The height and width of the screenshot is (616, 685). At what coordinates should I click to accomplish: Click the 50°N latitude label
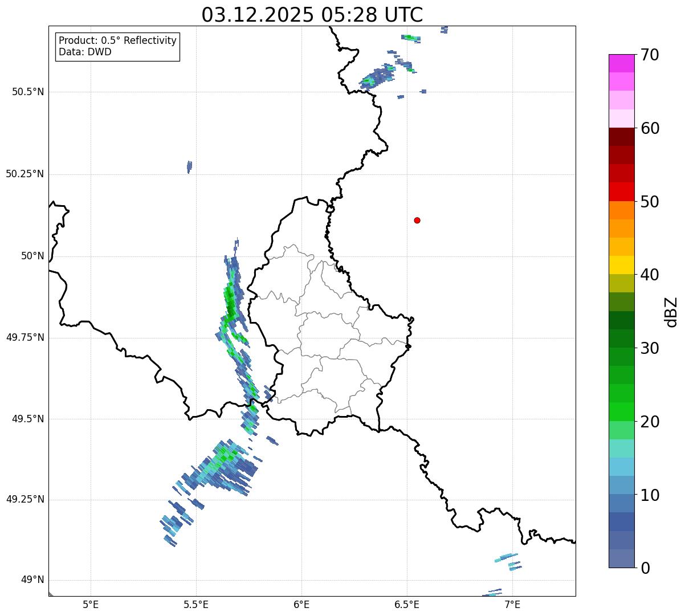(x=32, y=256)
